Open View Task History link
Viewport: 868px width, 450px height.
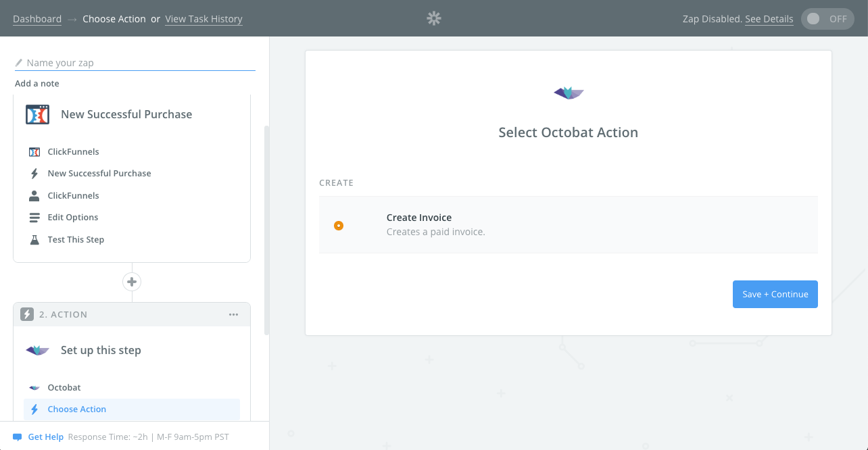(x=203, y=19)
